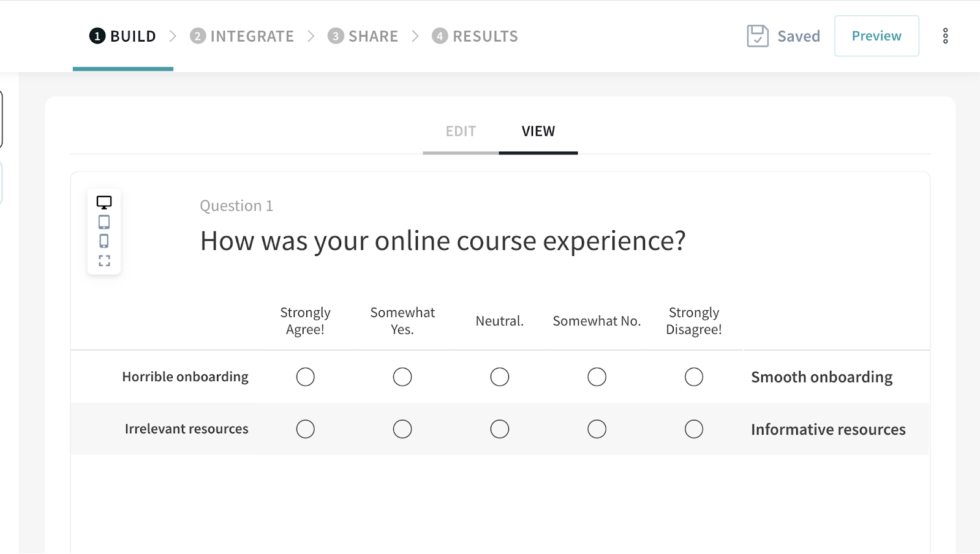The image size is (980, 554).
Task: Select Strongly Agree for Horrible onboarding
Action: click(x=305, y=377)
